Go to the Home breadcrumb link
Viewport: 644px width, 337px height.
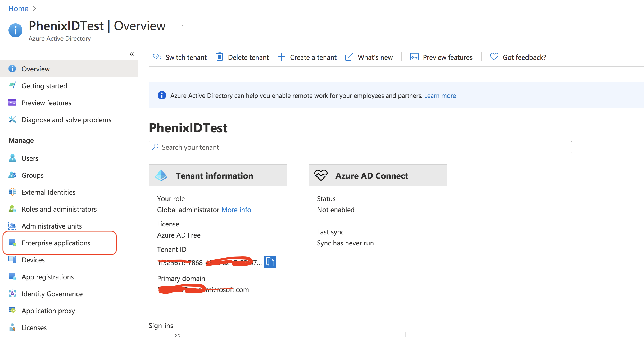point(18,8)
